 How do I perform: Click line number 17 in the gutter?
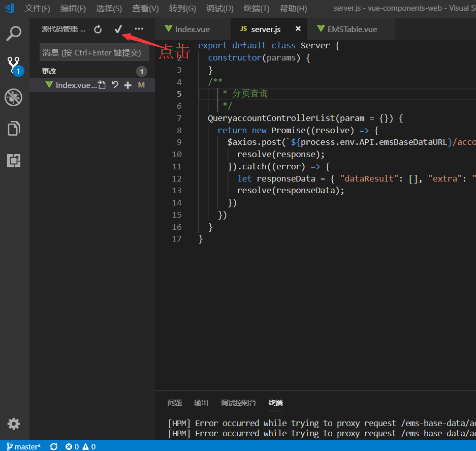coord(177,239)
